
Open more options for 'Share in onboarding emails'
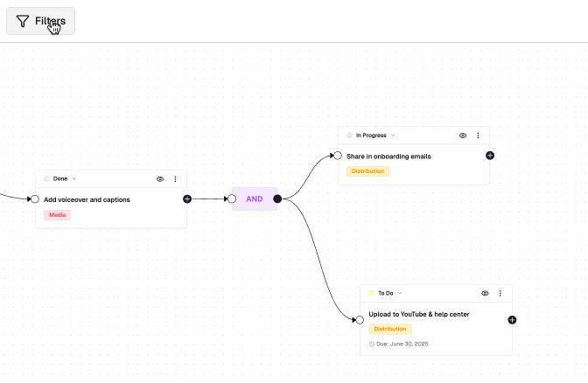pyautogui.click(x=478, y=136)
